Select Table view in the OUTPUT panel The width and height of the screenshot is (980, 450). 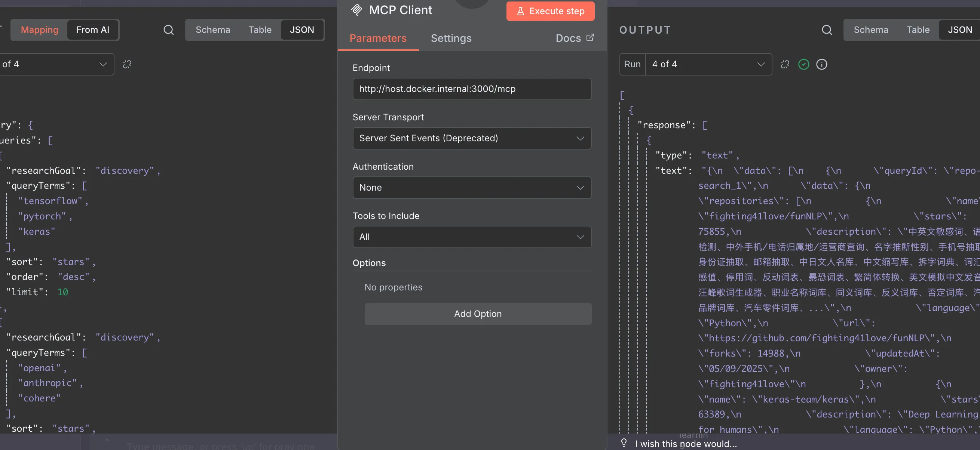918,30
